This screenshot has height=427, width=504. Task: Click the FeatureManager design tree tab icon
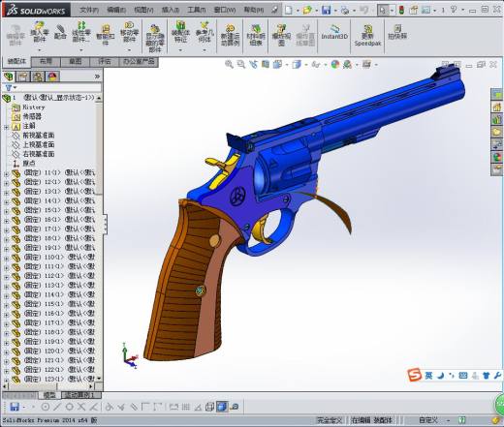point(9,76)
